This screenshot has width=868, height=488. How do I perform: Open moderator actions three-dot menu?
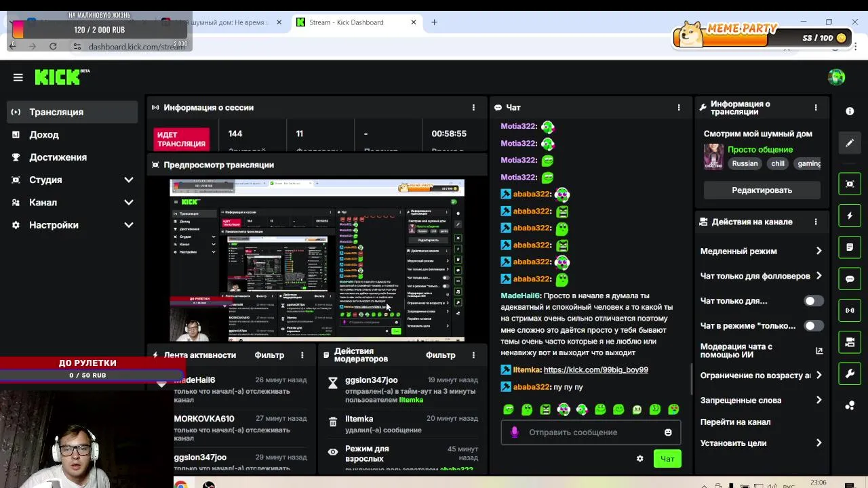coord(473,355)
